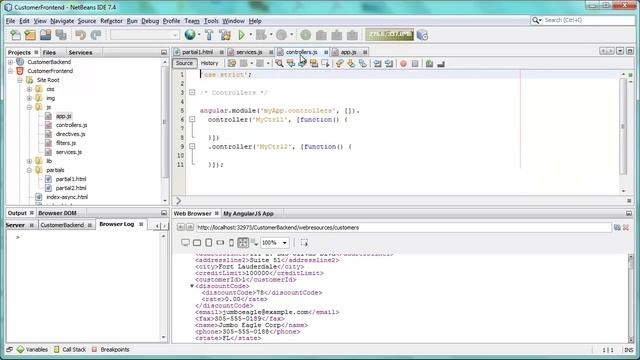
Task: Click the Save All toolbar icon
Action: tap(61, 35)
